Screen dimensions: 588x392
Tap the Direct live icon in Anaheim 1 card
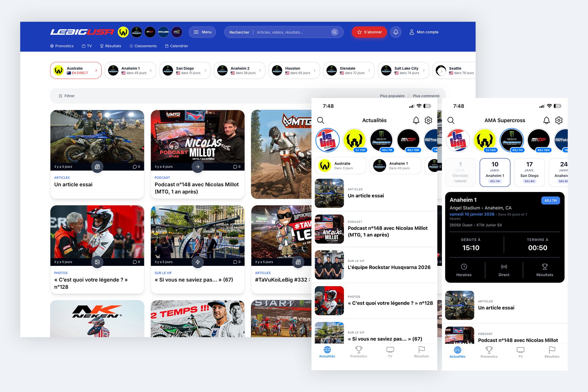point(504,267)
